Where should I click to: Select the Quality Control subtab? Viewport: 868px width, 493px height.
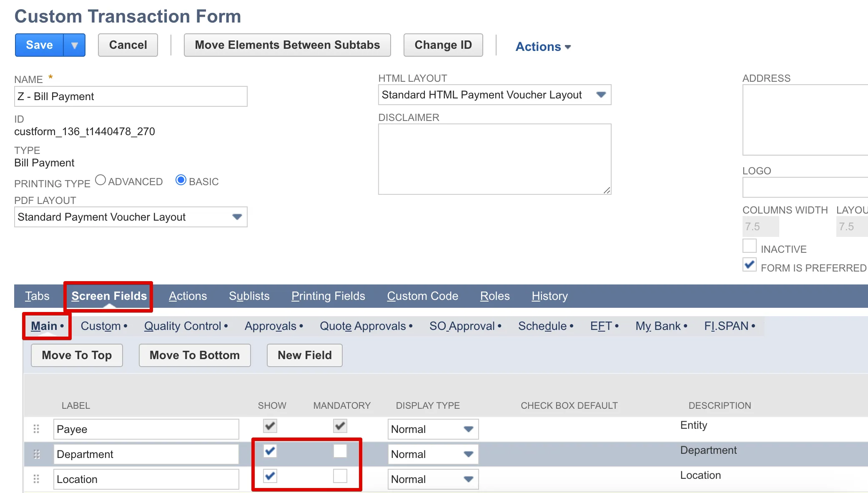(186, 326)
